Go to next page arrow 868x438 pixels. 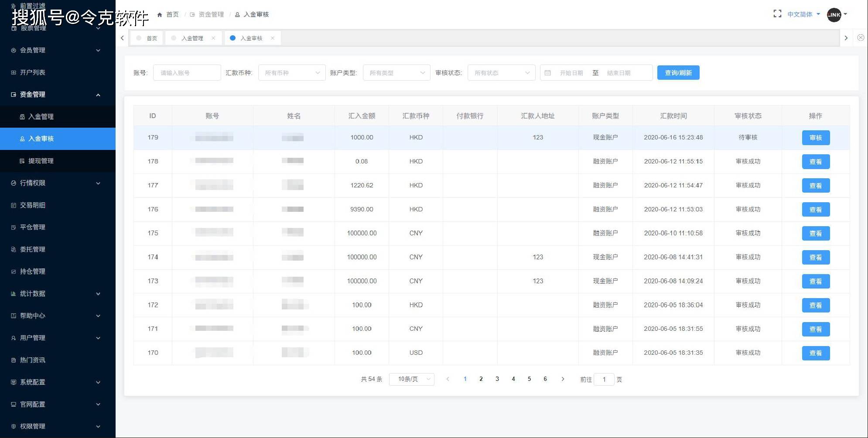(x=563, y=379)
